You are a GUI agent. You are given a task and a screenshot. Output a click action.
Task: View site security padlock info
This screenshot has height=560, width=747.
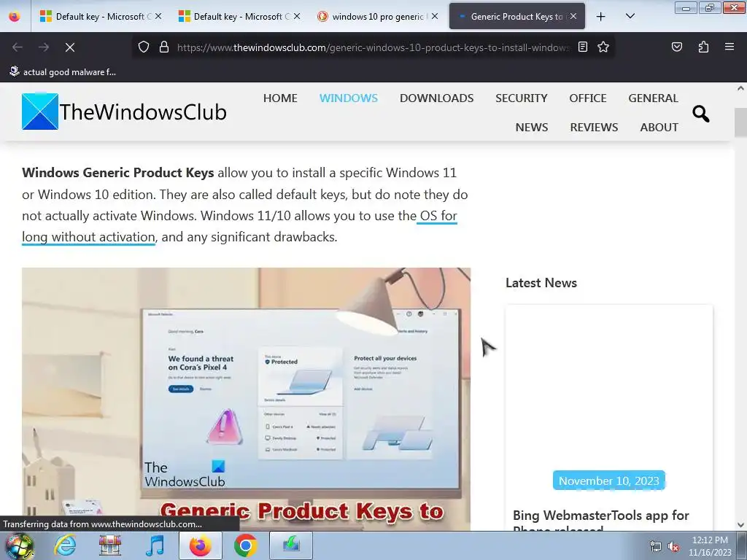click(164, 47)
